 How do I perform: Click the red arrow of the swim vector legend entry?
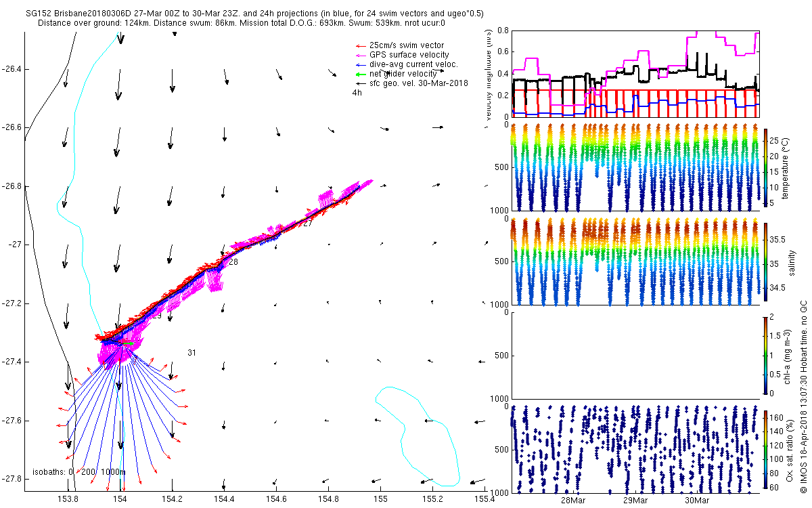point(361,45)
